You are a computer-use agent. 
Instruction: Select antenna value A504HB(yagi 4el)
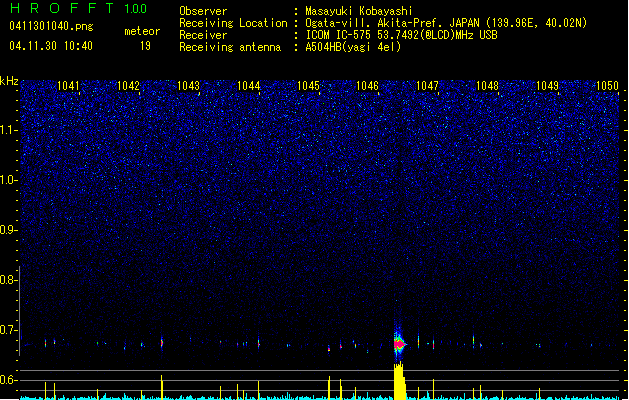tap(353, 47)
